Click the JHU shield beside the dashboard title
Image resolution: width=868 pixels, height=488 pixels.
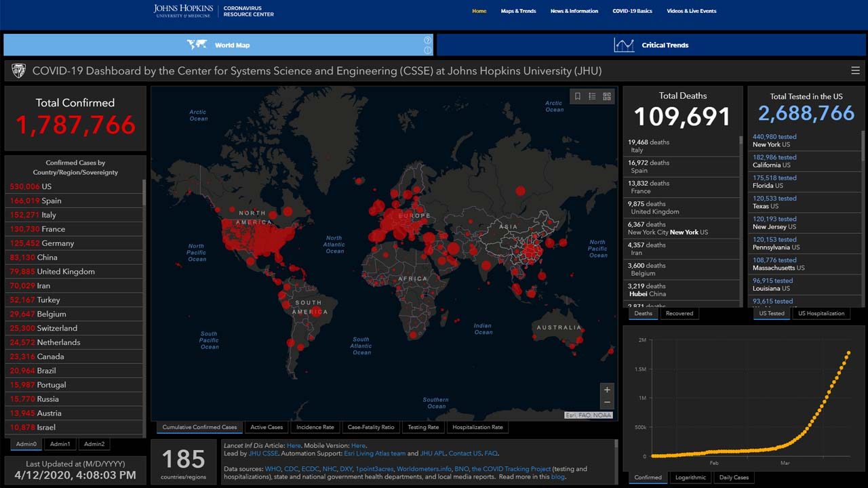19,70
